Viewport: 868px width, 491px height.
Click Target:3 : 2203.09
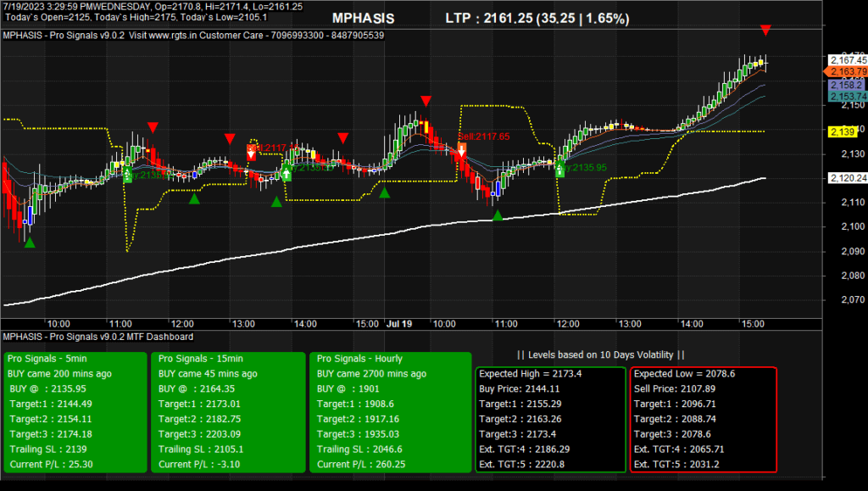pos(199,434)
